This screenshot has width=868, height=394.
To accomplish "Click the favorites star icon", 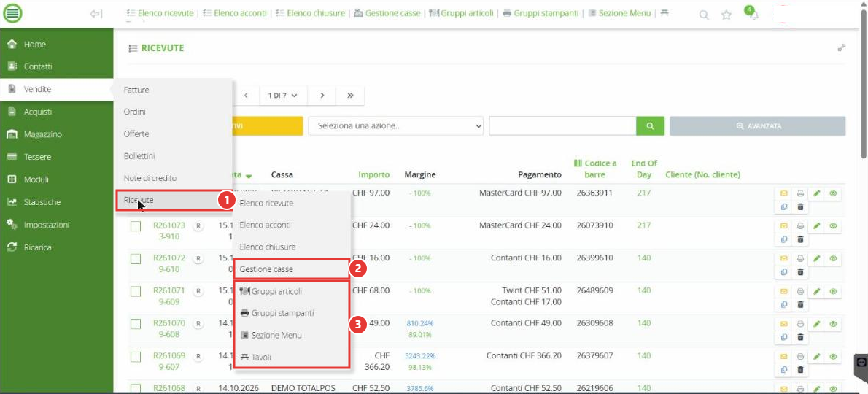I will [726, 15].
